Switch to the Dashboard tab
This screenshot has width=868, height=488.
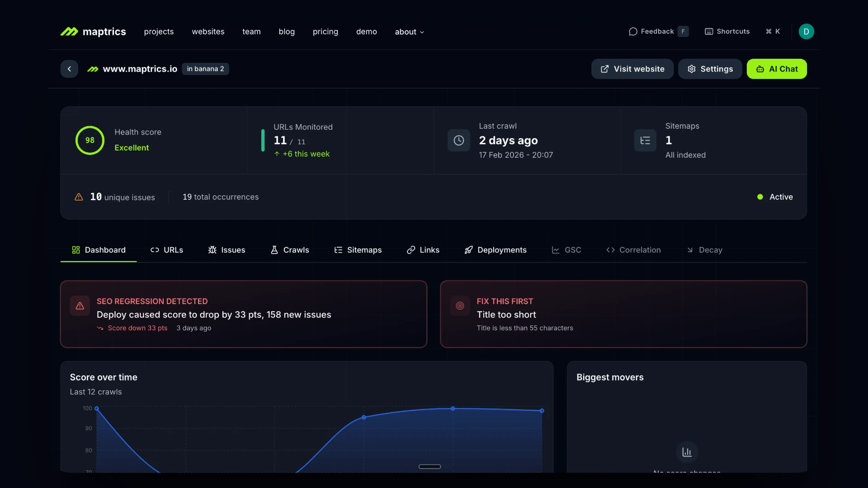click(99, 250)
